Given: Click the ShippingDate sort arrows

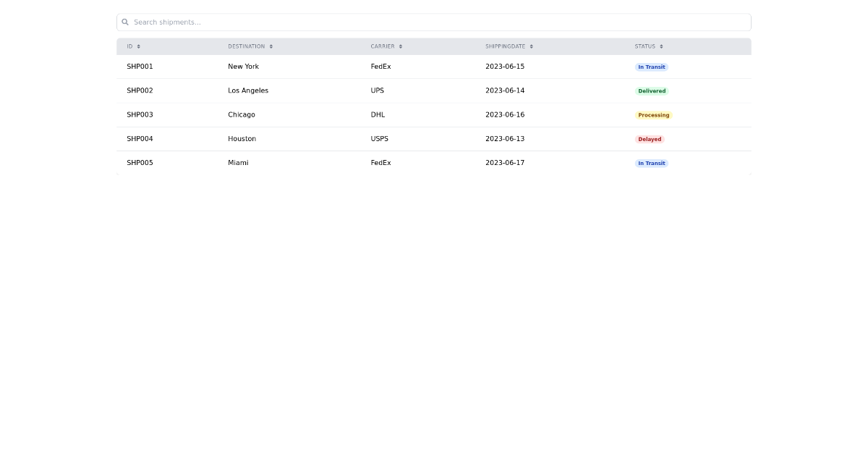Looking at the screenshot, I should click(531, 46).
